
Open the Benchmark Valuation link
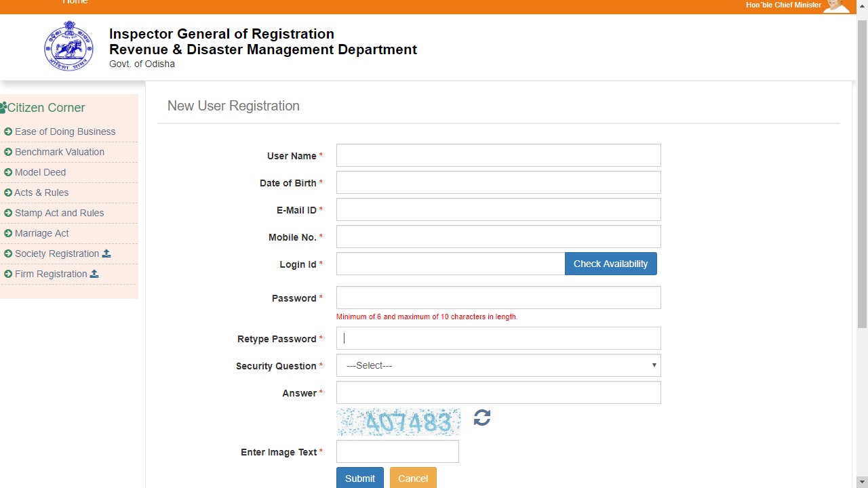point(60,152)
